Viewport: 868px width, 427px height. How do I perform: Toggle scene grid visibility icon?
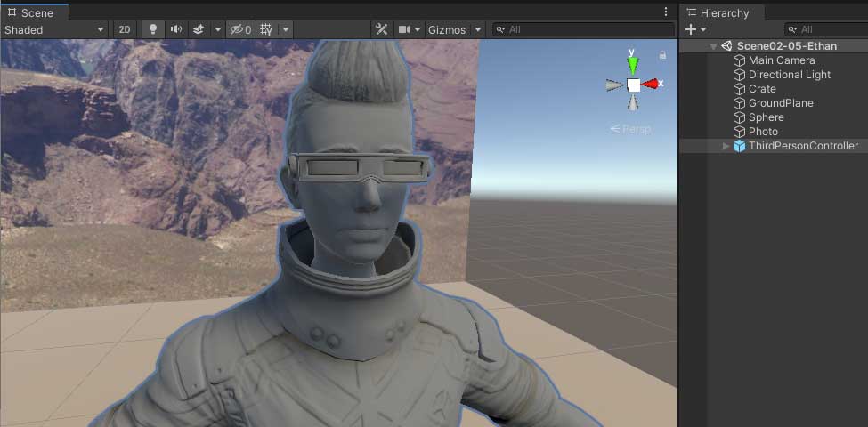[266, 30]
